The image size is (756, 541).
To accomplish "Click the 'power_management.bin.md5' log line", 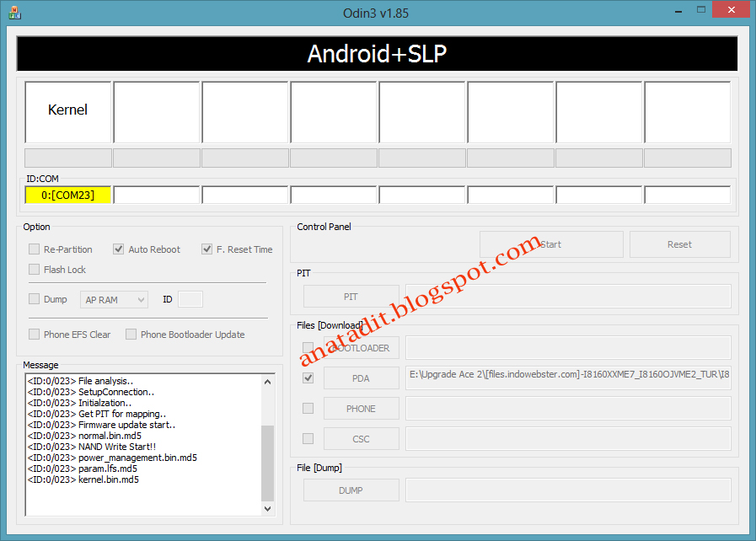I will click(x=112, y=458).
